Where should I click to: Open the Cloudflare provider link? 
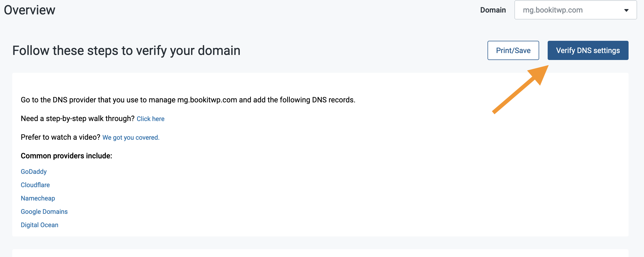tap(35, 185)
